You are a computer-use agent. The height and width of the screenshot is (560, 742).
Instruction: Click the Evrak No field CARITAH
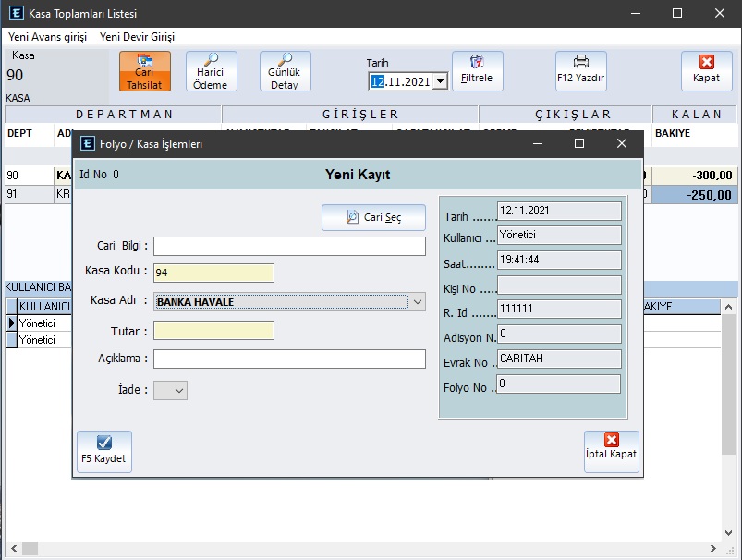[559, 359]
